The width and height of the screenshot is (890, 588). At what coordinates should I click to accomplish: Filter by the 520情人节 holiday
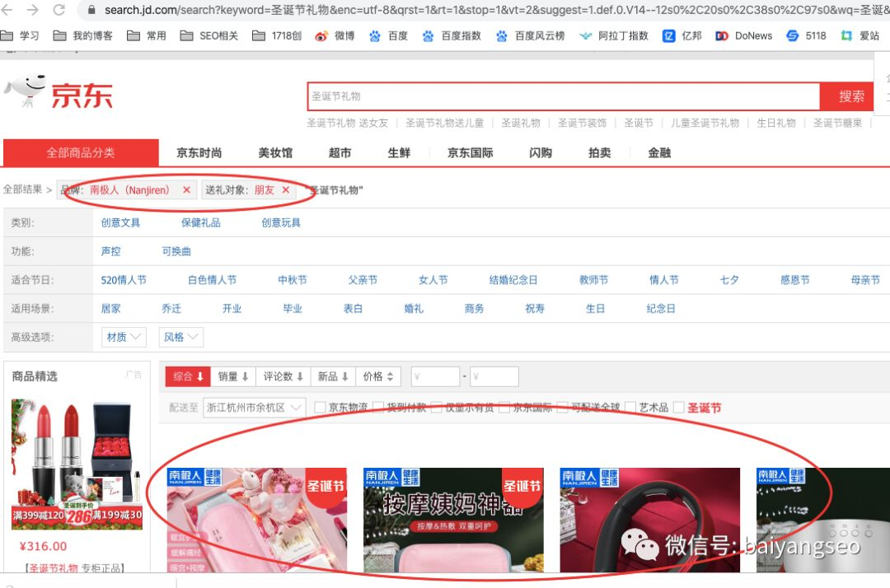coord(124,280)
